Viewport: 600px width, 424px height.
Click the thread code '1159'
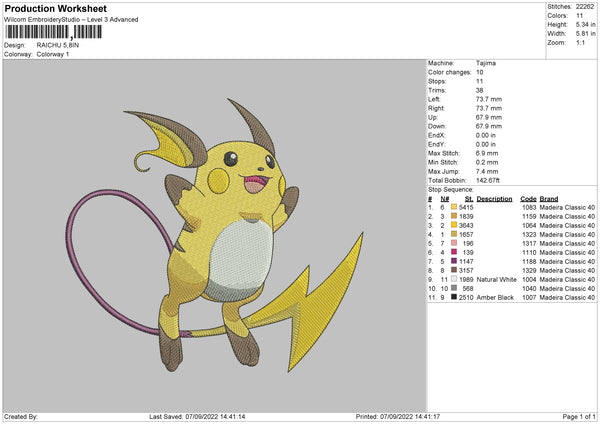(x=529, y=216)
